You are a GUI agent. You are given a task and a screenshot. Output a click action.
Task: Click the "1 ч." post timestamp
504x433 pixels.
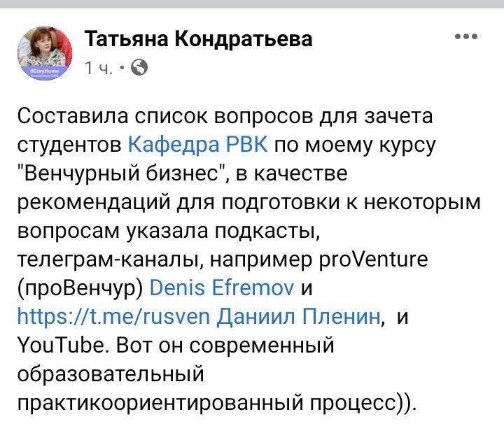[x=99, y=68]
